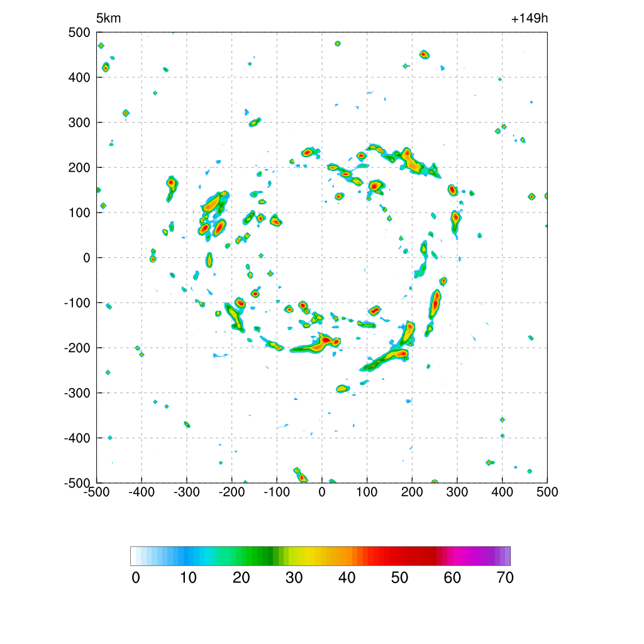Viewport: 644px width, 644px height.
Task: Select the y-axis label "0"
Action: pyautogui.click(x=87, y=258)
